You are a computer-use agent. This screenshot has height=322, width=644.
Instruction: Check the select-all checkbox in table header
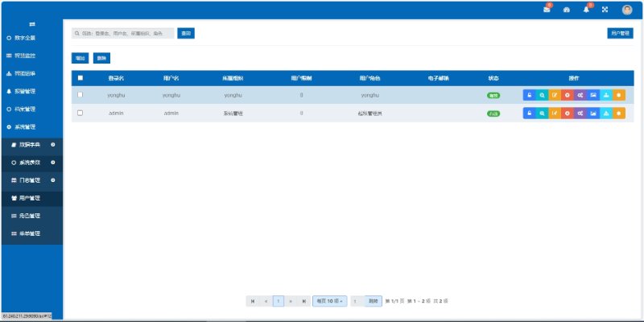coord(80,78)
